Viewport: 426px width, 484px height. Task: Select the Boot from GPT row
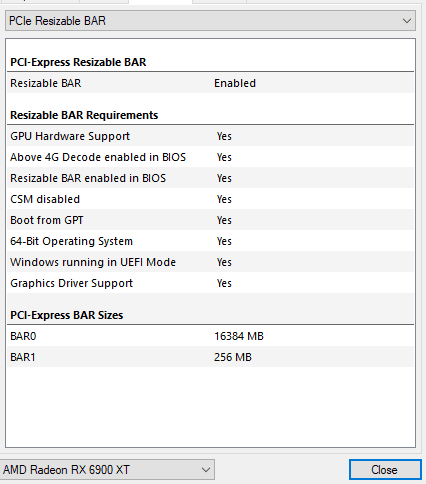point(210,220)
